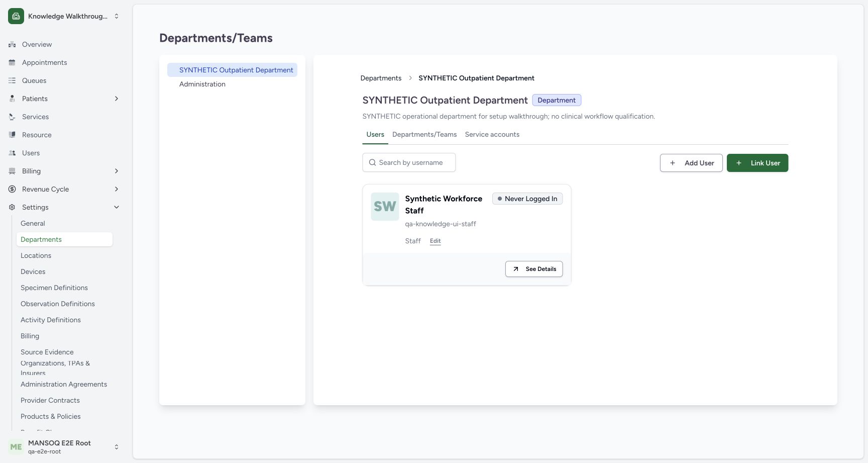Click the ME user avatar
The height and width of the screenshot is (463, 868).
pos(16,446)
